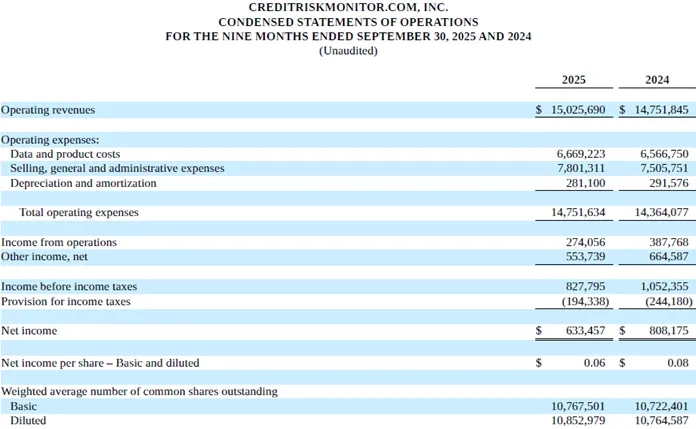
Task: Click the CREDITRISKMONITOR.COM, INC. title
Action: point(348,7)
